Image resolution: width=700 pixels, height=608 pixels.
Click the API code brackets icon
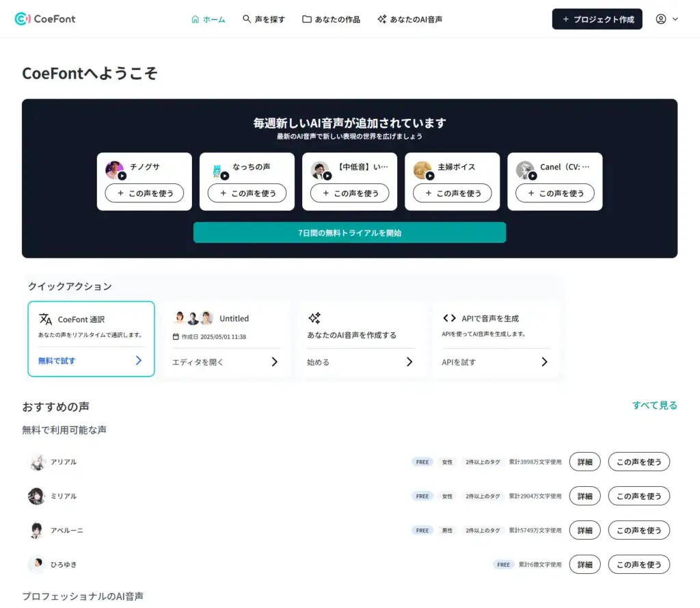(x=450, y=318)
